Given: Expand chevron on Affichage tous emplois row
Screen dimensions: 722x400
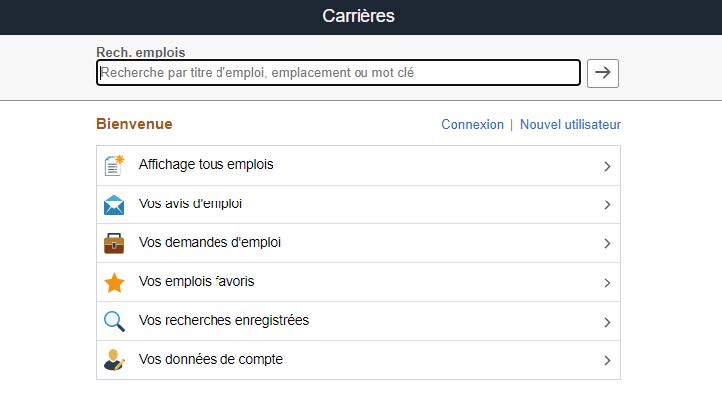Looking at the screenshot, I should tap(607, 166).
